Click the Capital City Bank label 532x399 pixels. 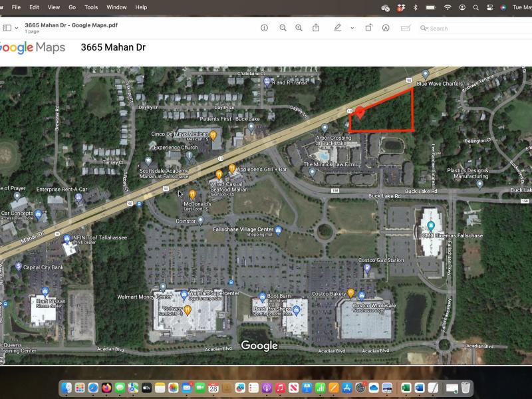coord(43,267)
